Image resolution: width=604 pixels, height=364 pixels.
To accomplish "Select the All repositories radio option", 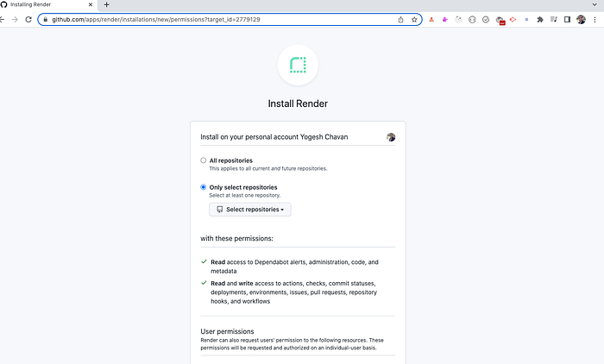I will coord(203,160).
